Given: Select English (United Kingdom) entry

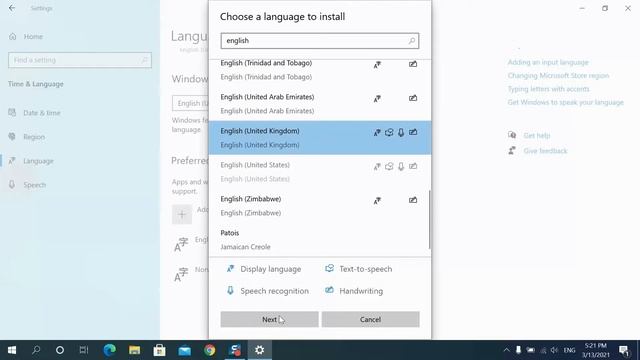Looking at the screenshot, I should (320, 138).
